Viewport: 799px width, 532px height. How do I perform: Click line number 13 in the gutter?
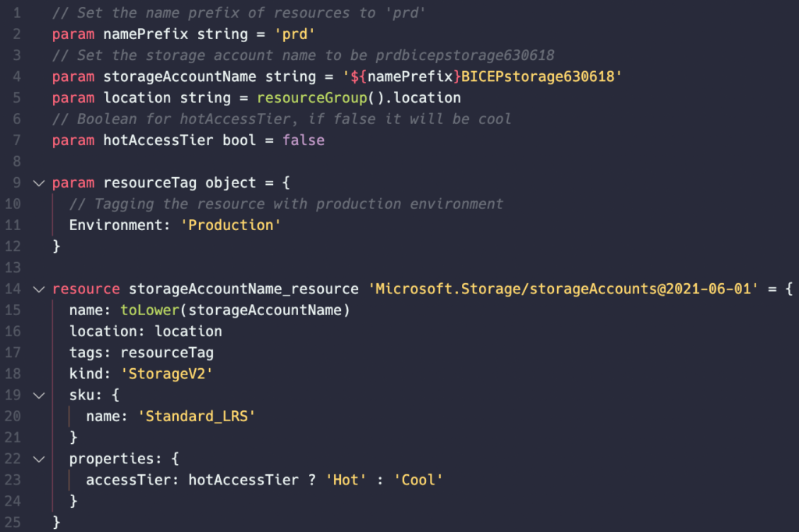(x=12, y=268)
